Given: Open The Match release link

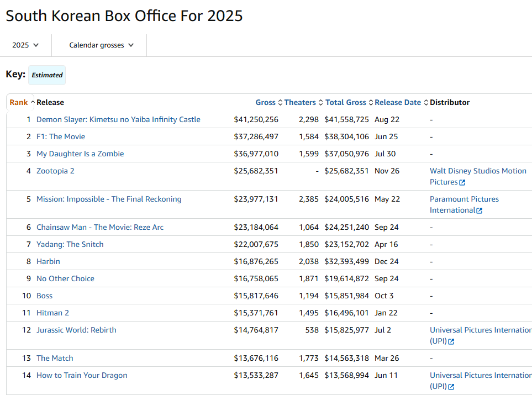Looking at the screenshot, I should tap(55, 359).
